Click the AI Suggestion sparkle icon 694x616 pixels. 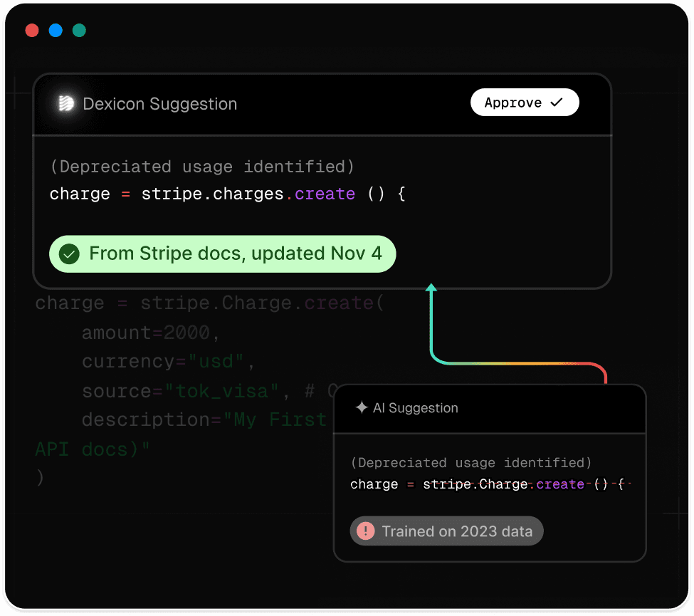tap(362, 407)
